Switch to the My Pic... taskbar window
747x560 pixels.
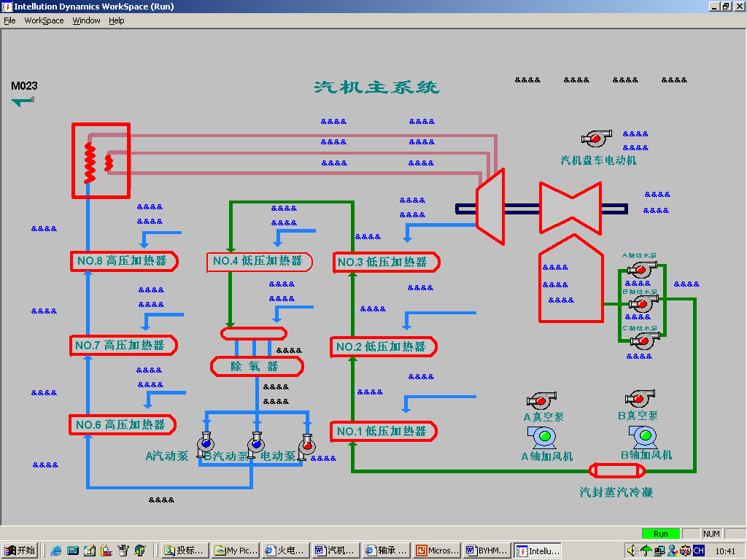(235, 551)
